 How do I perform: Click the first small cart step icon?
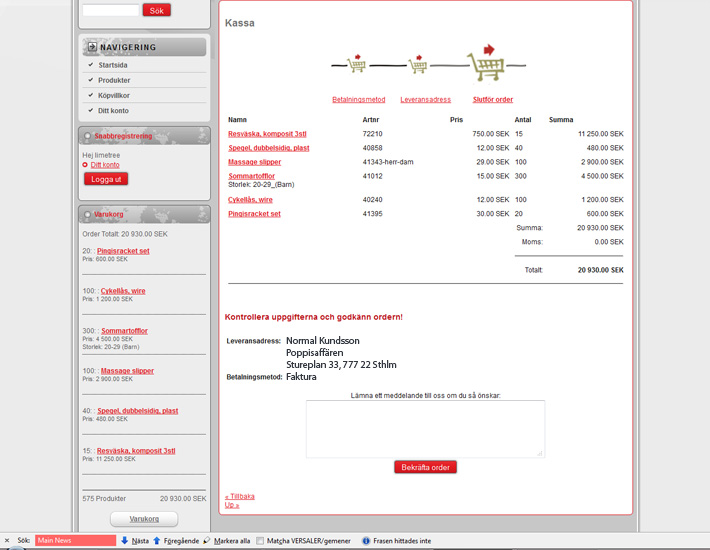point(356,63)
